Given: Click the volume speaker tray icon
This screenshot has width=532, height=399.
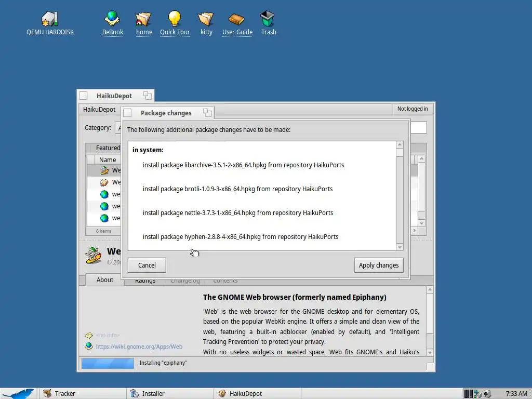Looking at the screenshot, I should point(487,394).
